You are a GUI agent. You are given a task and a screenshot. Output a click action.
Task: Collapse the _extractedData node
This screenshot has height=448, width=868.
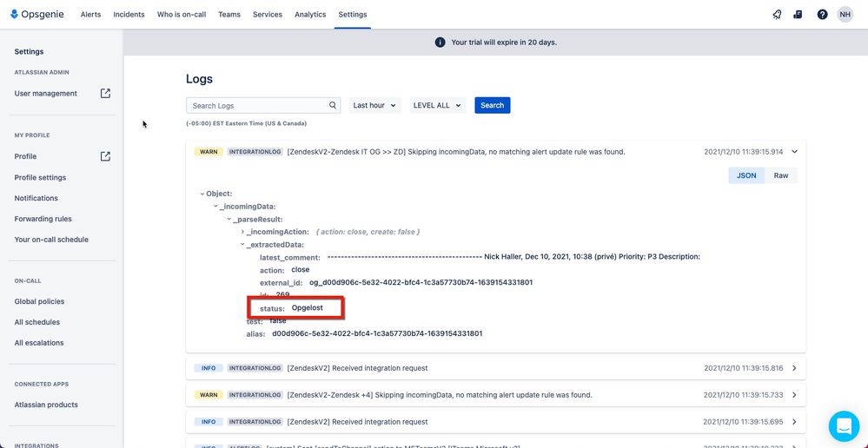click(242, 245)
